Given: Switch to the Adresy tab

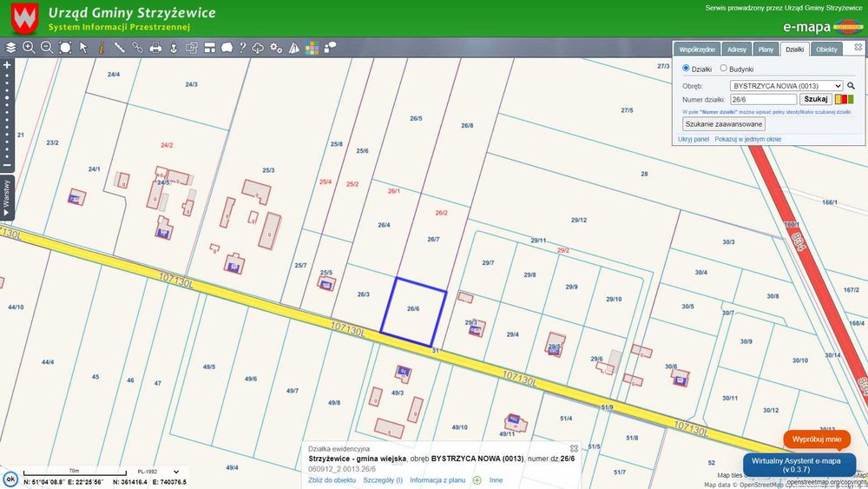Looking at the screenshot, I should [737, 50].
